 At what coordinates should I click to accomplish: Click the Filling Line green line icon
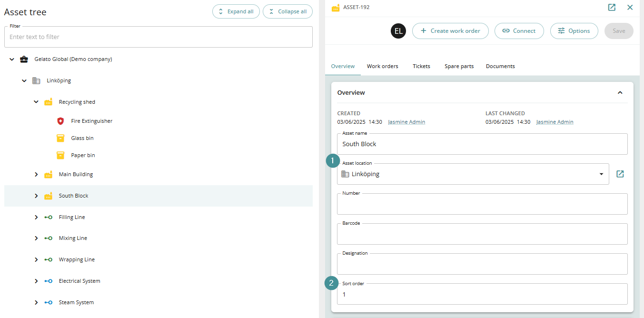point(48,217)
